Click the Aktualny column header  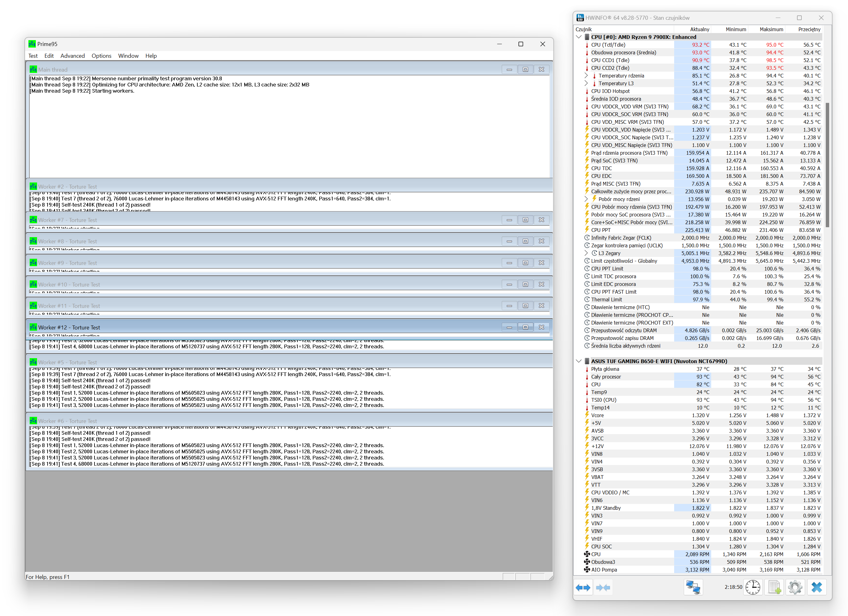pyautogui.click(x=699, y=29)
